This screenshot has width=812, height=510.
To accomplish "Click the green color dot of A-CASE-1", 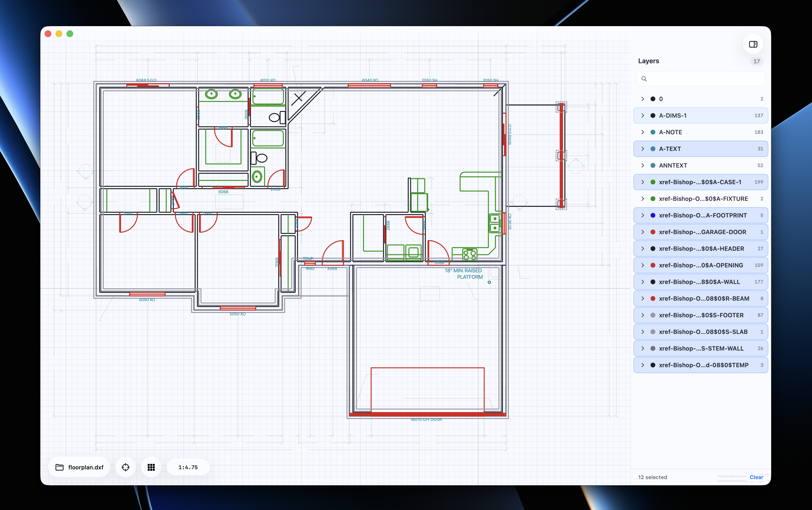I will (x=653, y=182).
